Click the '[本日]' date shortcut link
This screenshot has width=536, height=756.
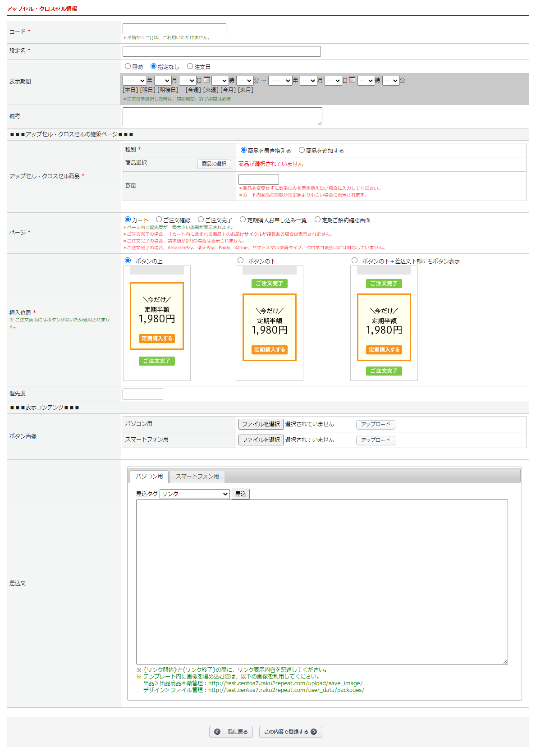click(x=130, y=90)
